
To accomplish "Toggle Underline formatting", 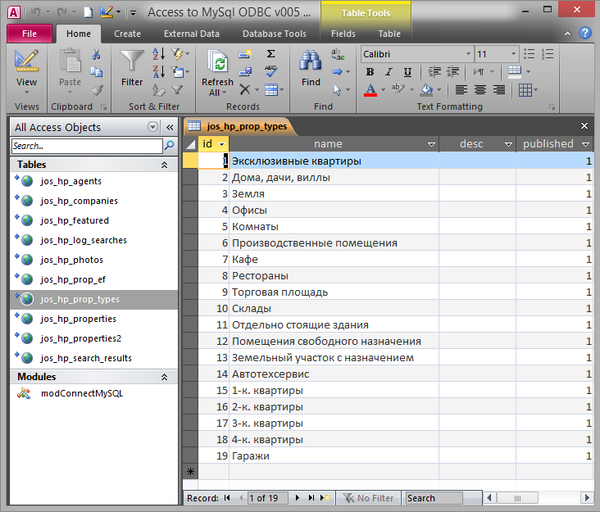I will coord(408,72).
